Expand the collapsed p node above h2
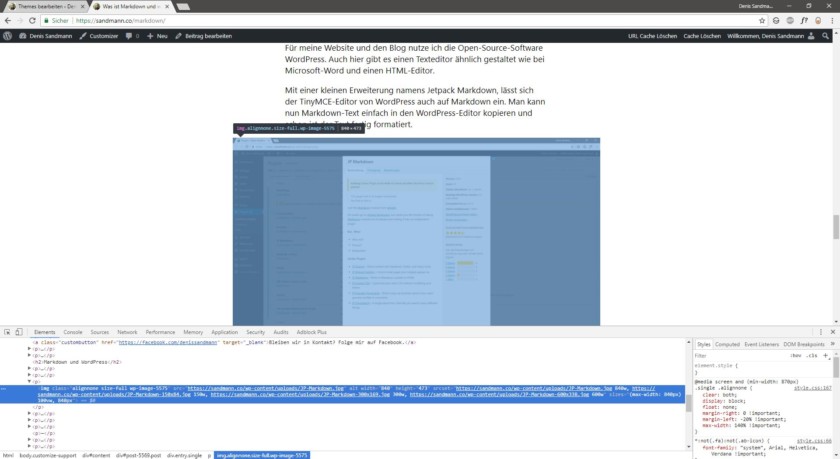840x459 pixels. (x=29, y=354)
